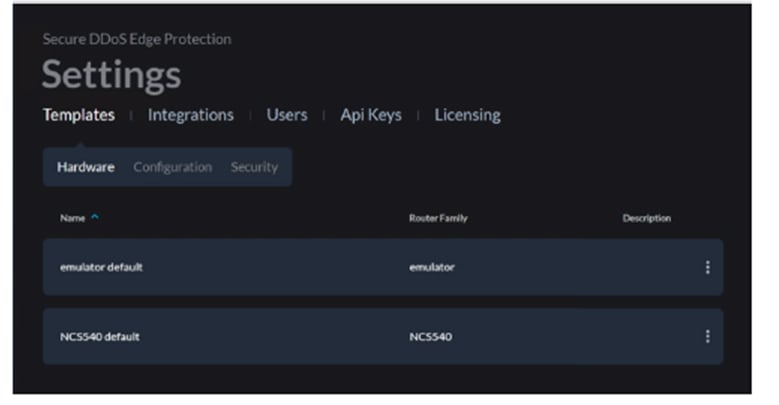Switch to the Templates tab

(x=78, y=115)
